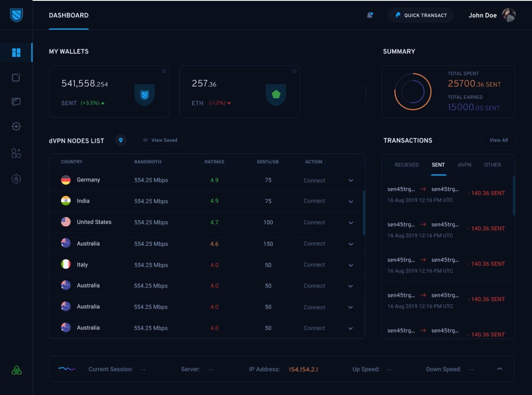Select the heart icon in View Saved
The width and height of the screenshot is (532, 395).
pyautogui.click(x=146, y=140)
